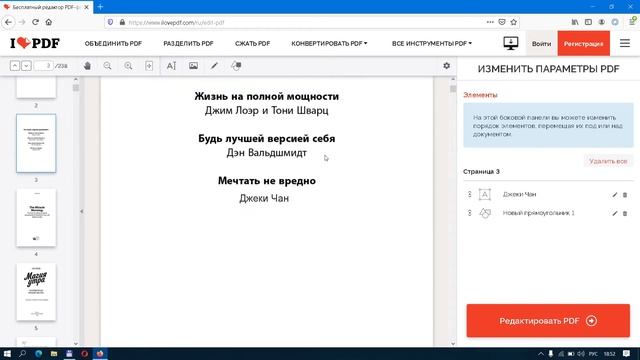Grab the Новый прямоугольник 1 reorder handle

click(x=469, y=213)
